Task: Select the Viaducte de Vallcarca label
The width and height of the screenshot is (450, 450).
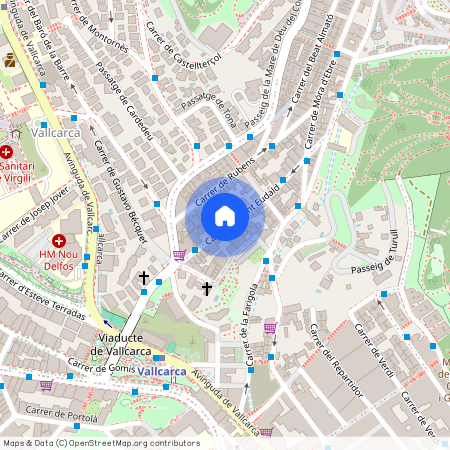Action: 121,344
